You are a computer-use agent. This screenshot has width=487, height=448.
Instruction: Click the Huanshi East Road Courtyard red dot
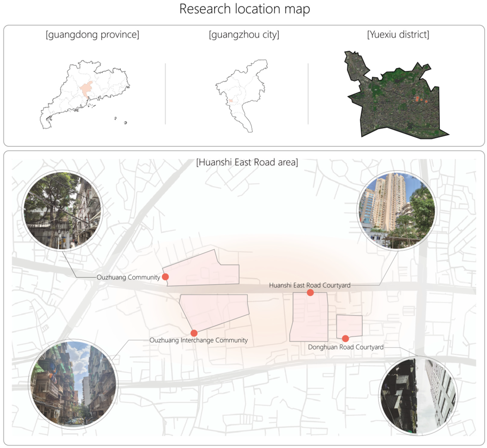pos(310,293)
